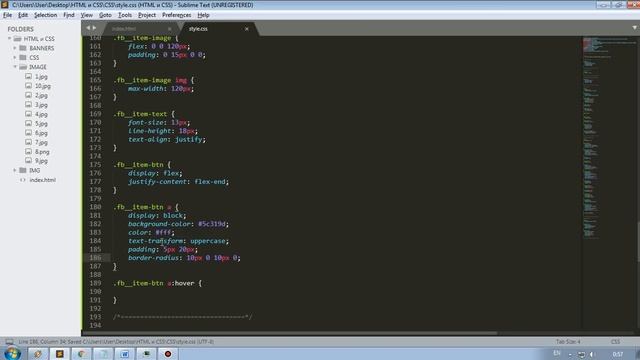Viewport: 640px width, 360px height.
Task: Go to previous tab with left arrow
Action: (x=88, y=28)
